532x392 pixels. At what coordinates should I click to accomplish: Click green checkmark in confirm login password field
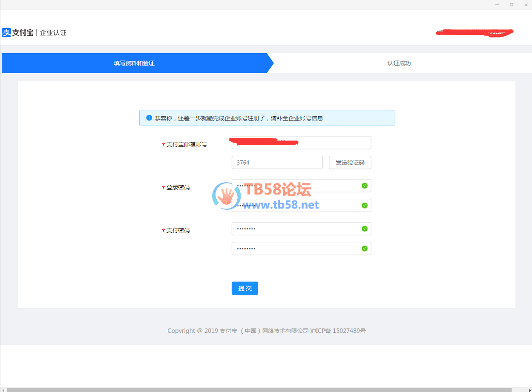click(364, 206)
